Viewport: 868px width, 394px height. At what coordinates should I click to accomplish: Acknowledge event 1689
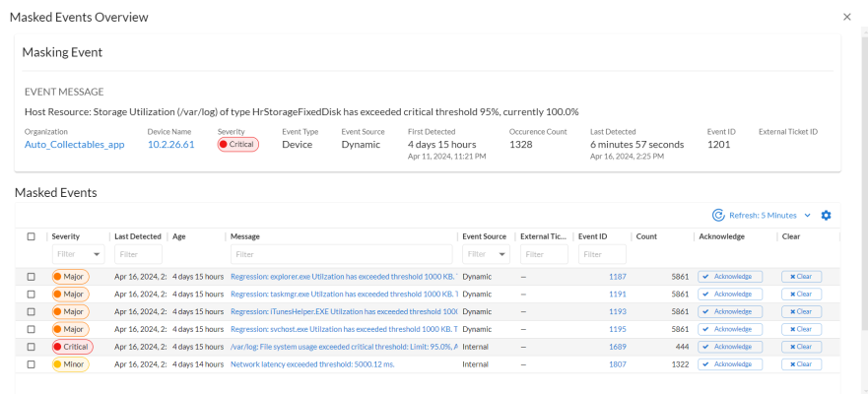tap(729, 347)
